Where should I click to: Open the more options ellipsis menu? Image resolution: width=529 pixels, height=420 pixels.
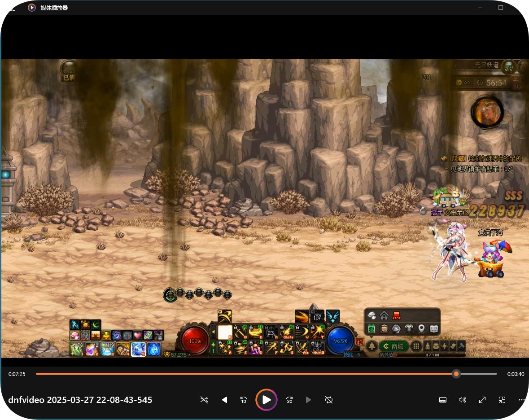tap(521, 400)
